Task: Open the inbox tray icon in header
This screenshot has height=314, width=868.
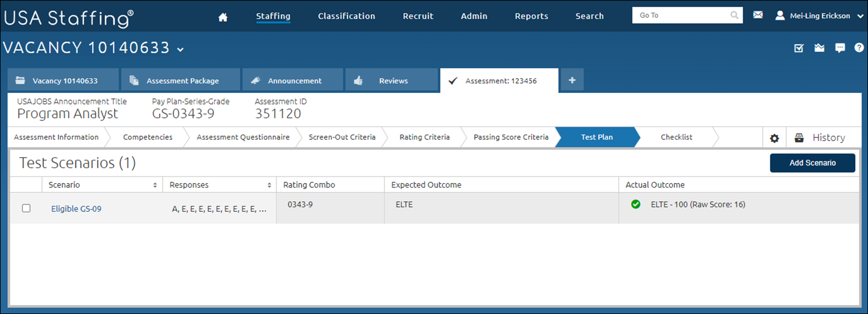Action: [x=819, y=48]
